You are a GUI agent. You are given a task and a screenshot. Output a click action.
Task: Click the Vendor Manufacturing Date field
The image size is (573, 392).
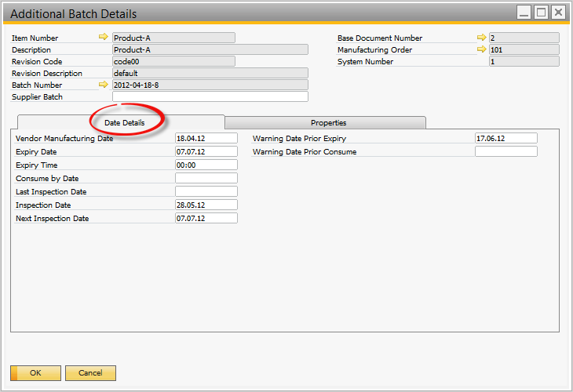tap(206, 138)
